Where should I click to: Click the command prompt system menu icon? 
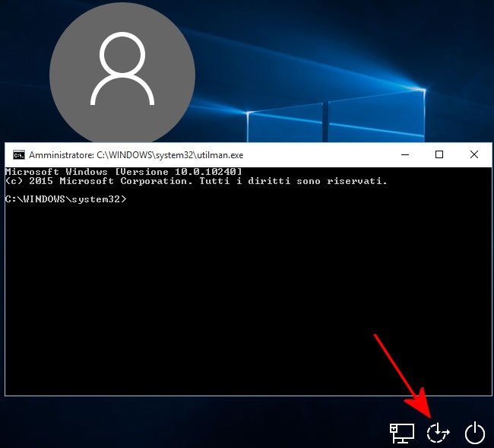[18, 155]
